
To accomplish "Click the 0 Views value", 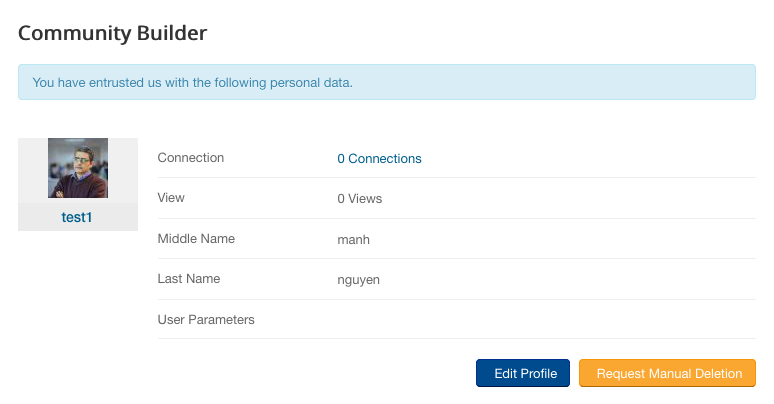I will click(360, 198).
